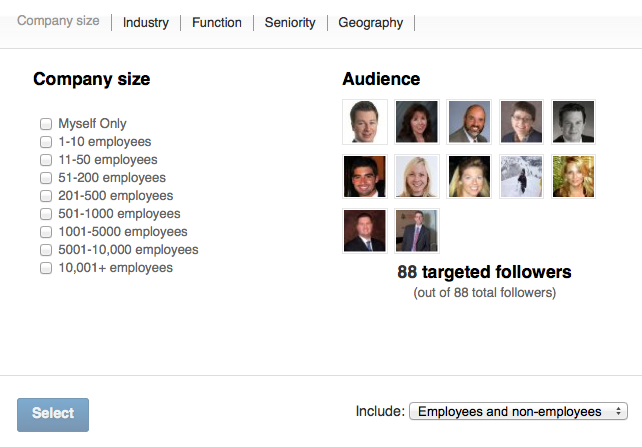
Task: Check the Myself Only checkbox
Action: pos(46,124)
